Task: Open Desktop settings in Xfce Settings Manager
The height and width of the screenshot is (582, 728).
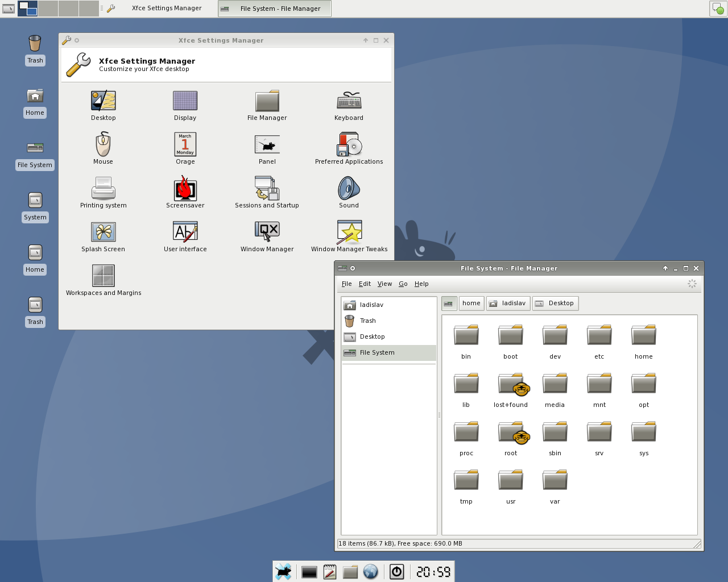Action: [104, 106]
